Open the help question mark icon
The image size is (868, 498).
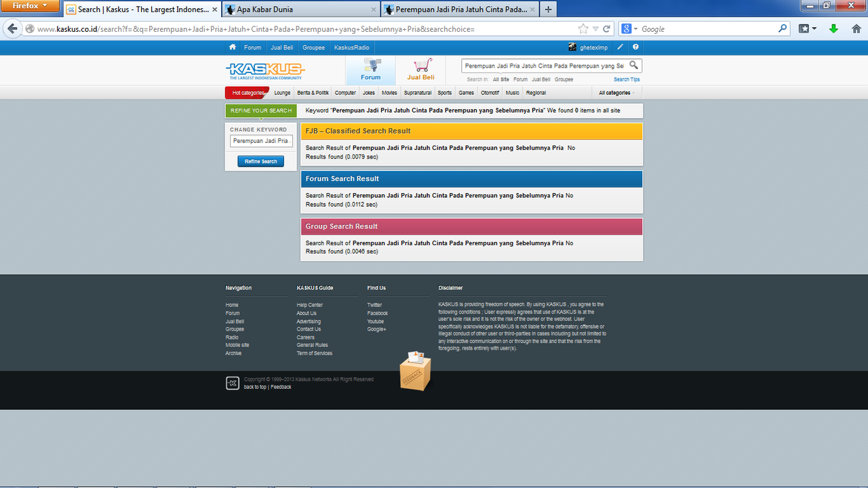point(636,47)
